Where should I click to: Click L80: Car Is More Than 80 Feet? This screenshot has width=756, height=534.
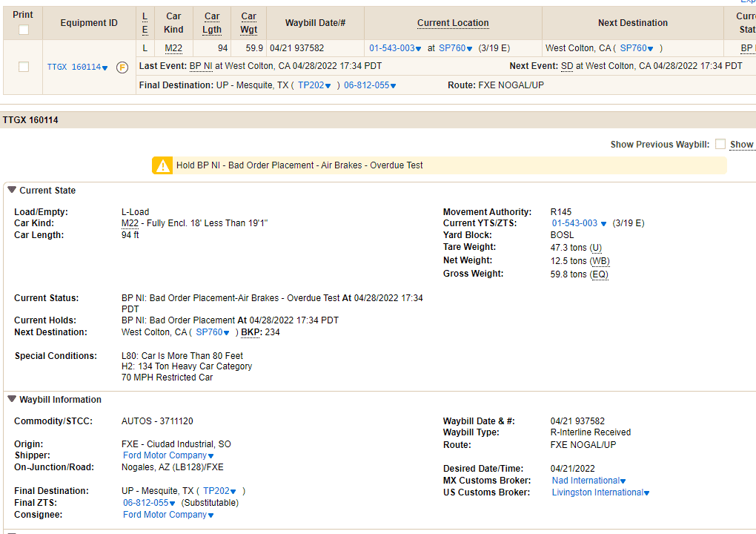[x=182, y=355]
